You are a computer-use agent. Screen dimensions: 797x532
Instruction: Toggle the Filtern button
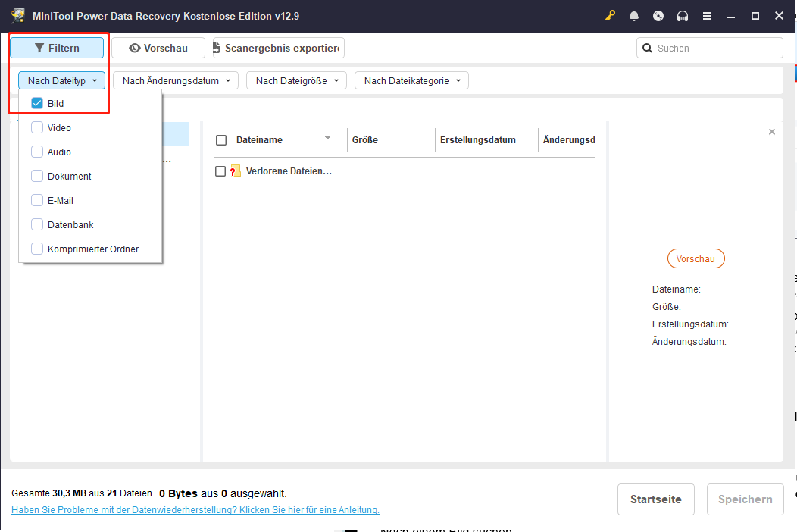[57, 48]
